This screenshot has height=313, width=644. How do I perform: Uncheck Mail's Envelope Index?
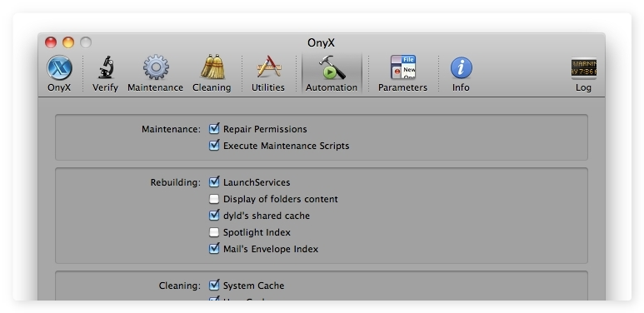click(214, 248)
